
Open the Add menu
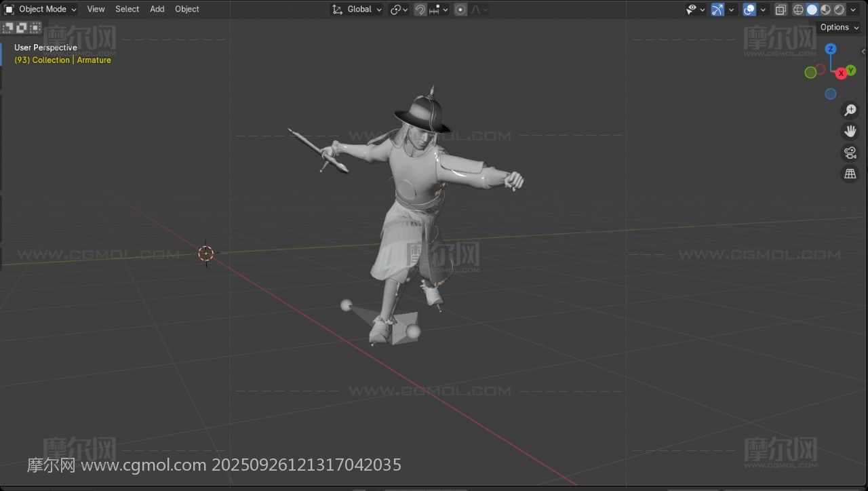coord(157,9)
